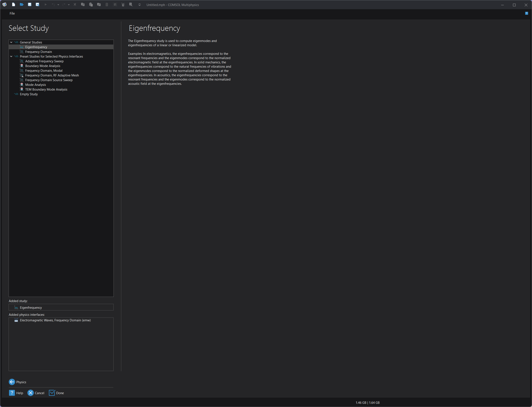532x407 pixels.
Task: Click the blue help icon top right
Action: point(526,13)
